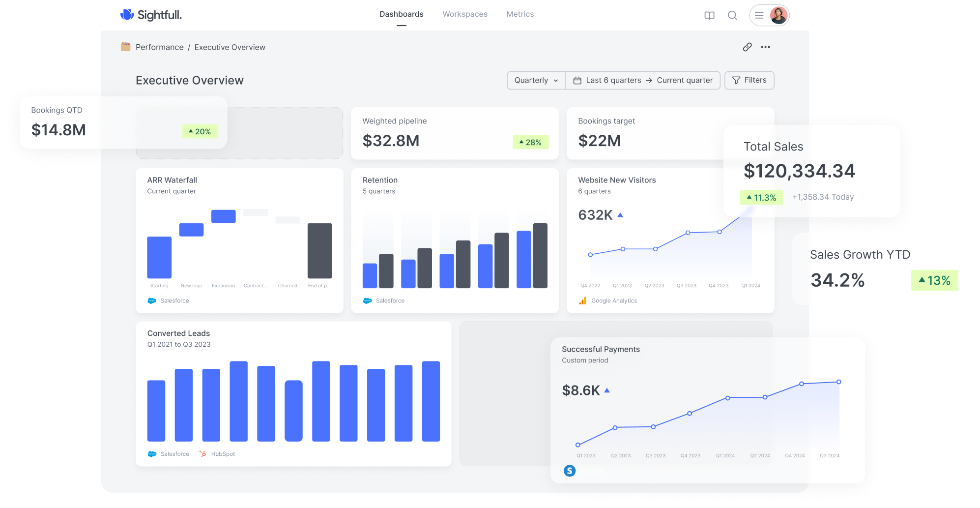
Task: Click the Converted Leads title
Action: (178, 333)
